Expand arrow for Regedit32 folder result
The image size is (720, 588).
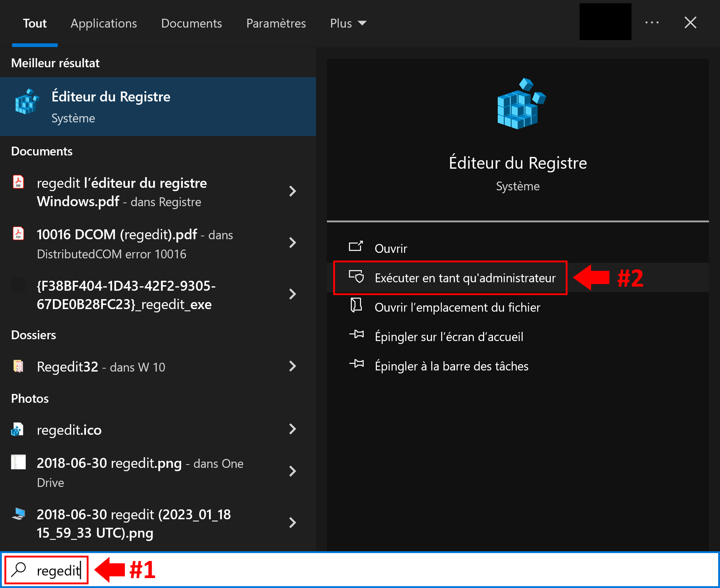point(292,366)
